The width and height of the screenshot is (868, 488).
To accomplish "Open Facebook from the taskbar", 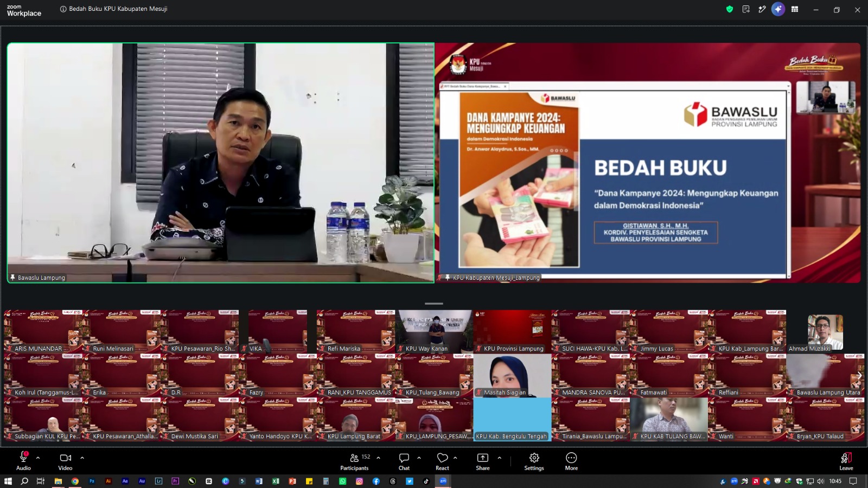I will (x=376, y=481).
